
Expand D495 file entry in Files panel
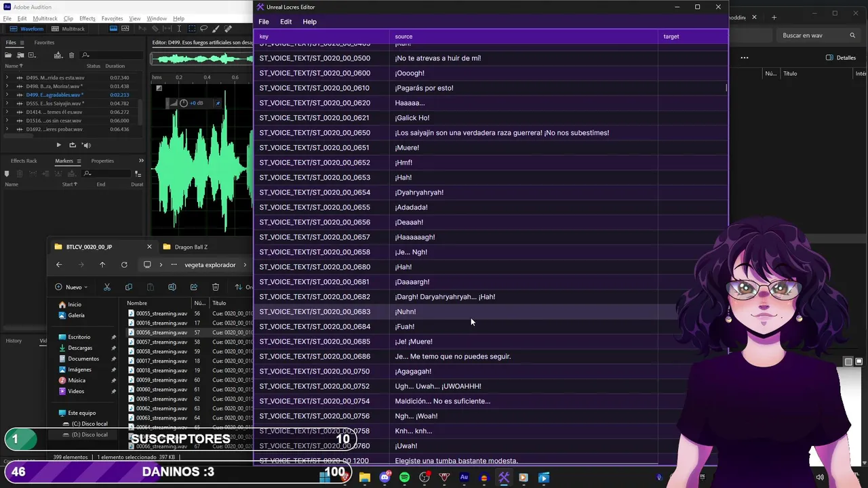point(7,77)
